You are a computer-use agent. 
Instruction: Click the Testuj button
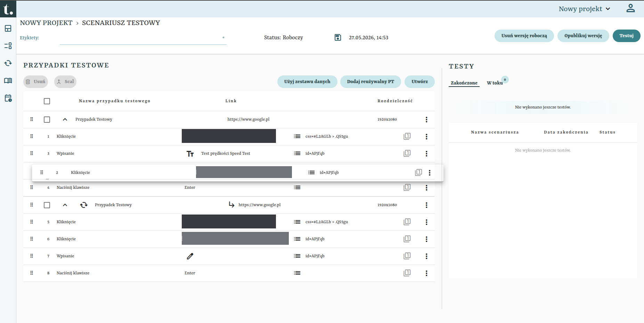click(626, 36)
